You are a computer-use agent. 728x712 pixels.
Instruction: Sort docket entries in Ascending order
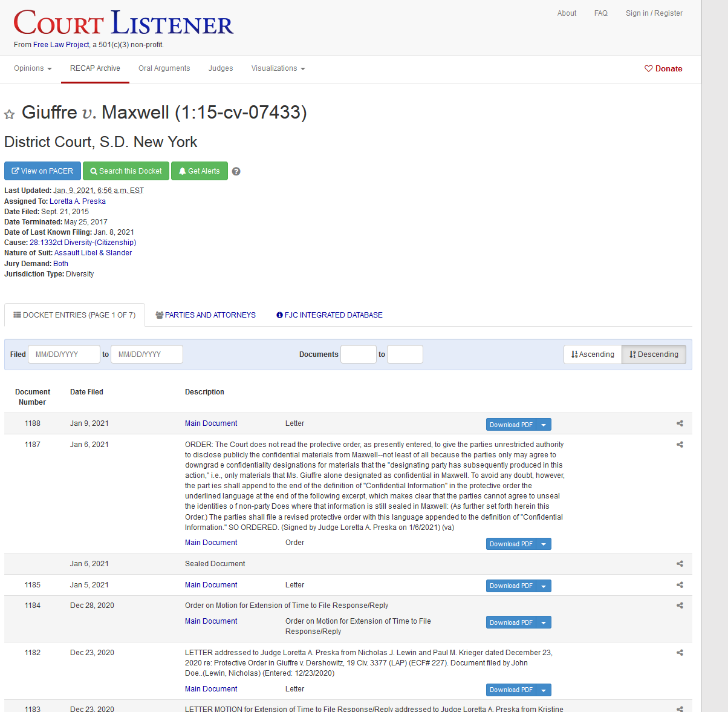[x=593, y=354]
